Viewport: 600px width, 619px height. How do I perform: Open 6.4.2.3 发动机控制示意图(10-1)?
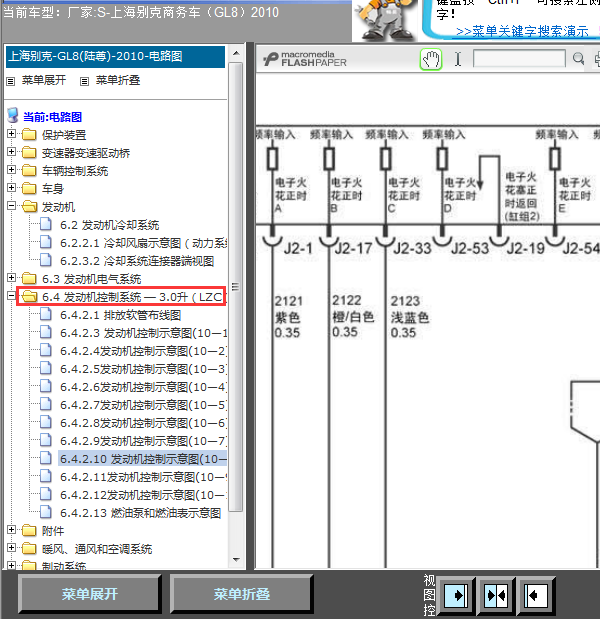click(x=144, y=333)
